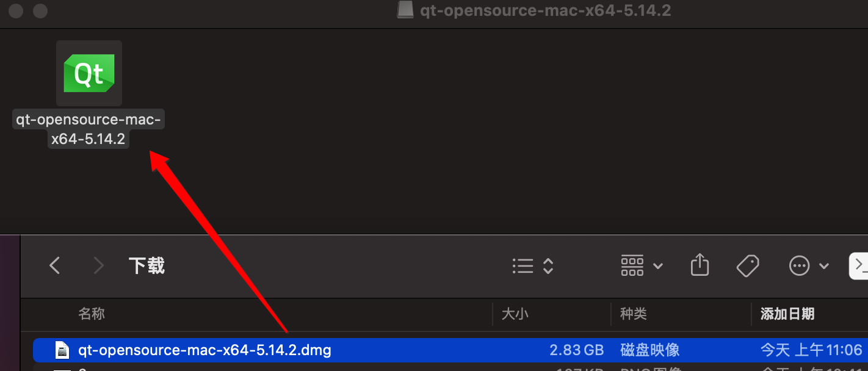Click the item grouping icon in the toolbar
The width and height of the screenshot is (868, 371).
(x=632, y=265)
